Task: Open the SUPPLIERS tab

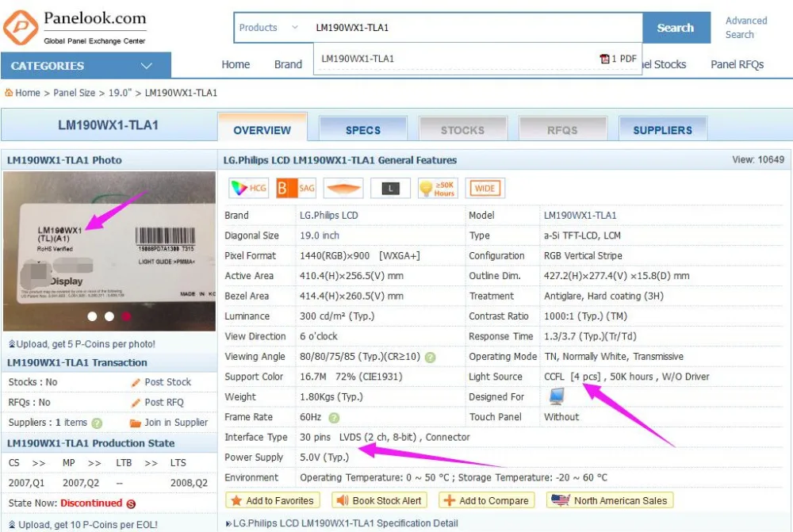Action: click(x=662, y=129)
